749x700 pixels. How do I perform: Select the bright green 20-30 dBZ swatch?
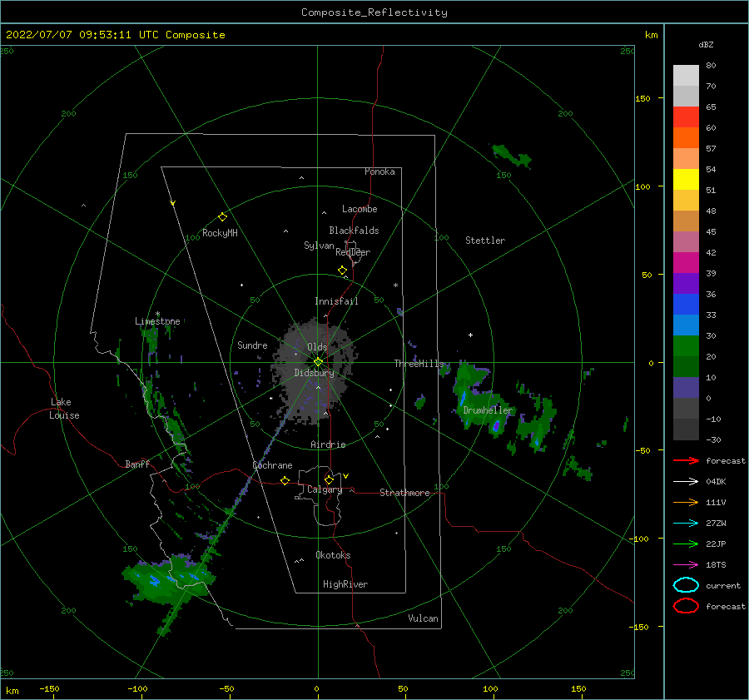click(686, 346)
